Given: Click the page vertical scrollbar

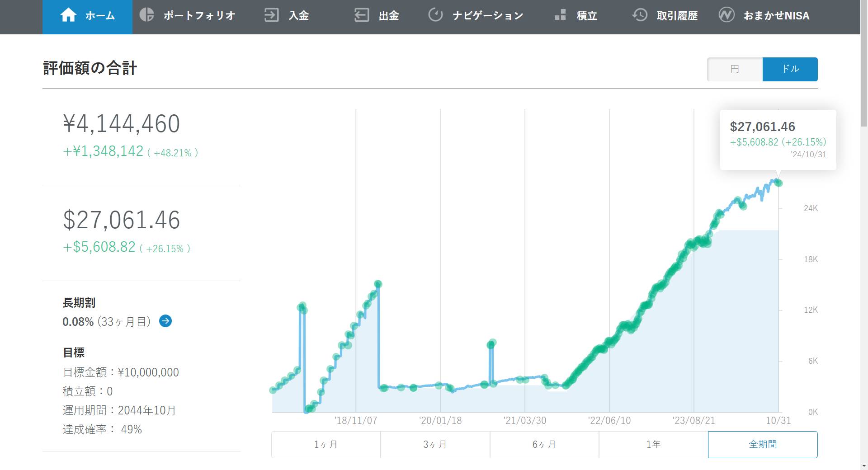Looking at the screenshot, I should (x=864, y=63).
